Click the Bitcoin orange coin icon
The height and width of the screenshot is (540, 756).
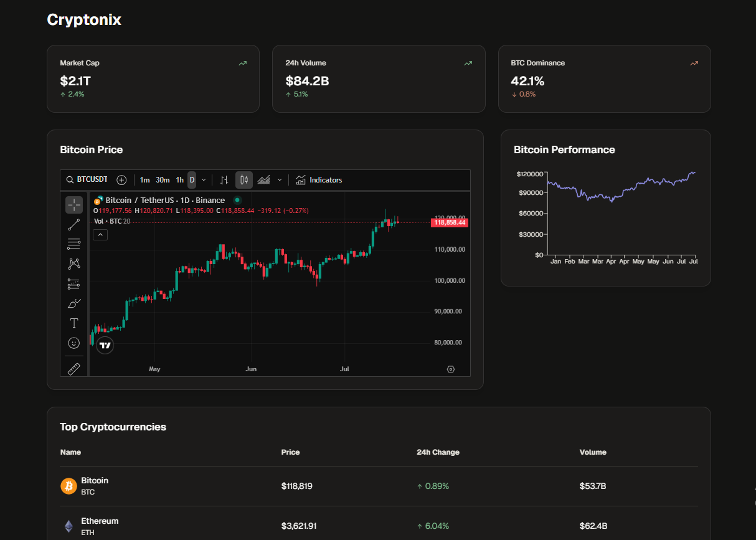(x=69, y=486)
